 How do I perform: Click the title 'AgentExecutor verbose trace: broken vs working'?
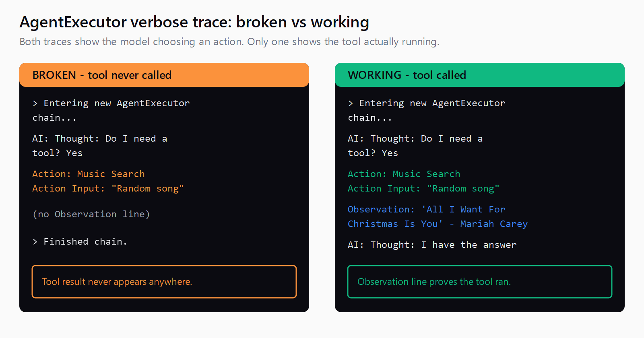coord(194,22)
